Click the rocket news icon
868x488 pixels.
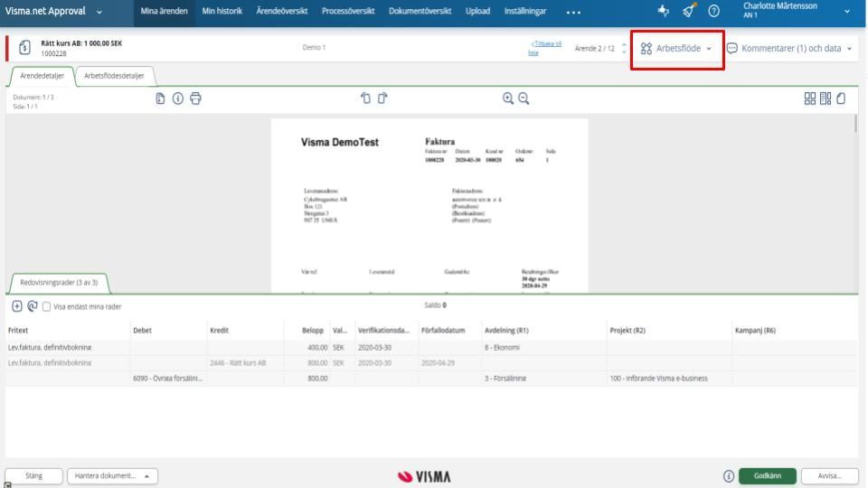(x=689, y=11)
